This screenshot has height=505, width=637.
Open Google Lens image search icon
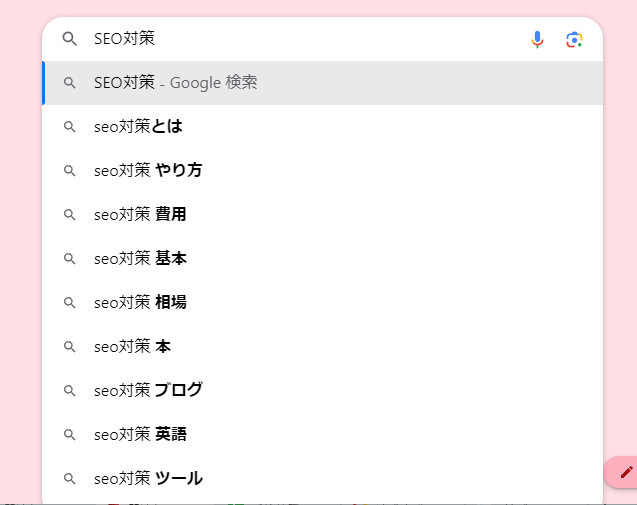pos(574,39)
